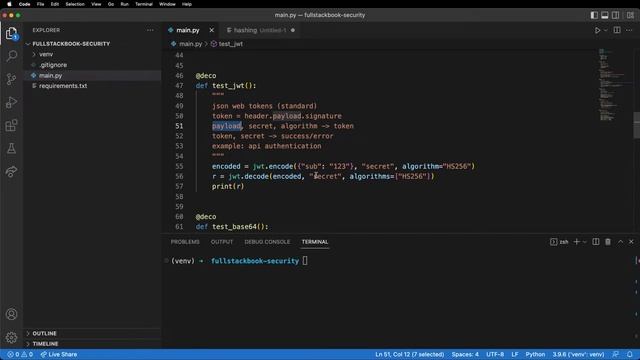Open the Source Control view icon
Screen dimensions: 640x360
[11, 79]
